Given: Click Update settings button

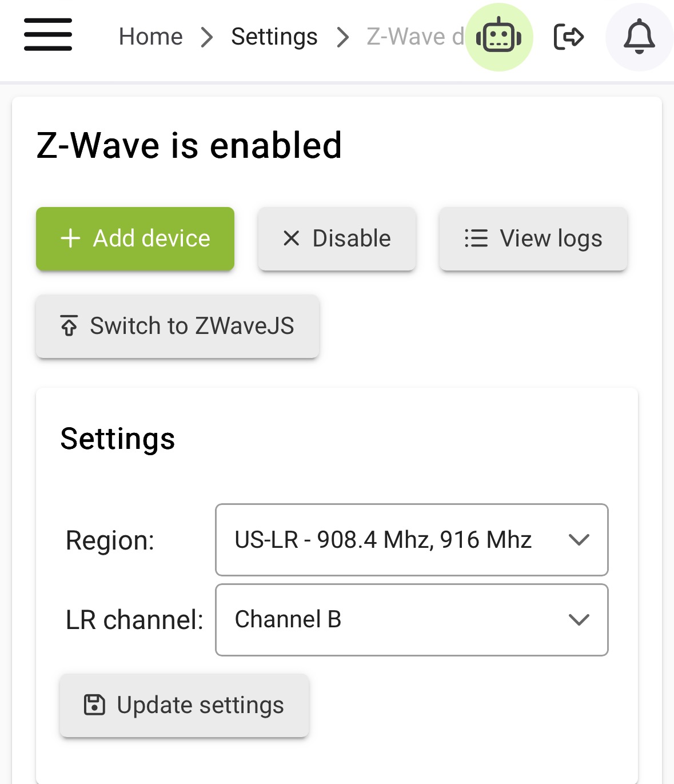Looking at the screenshot, I should (184, 705).
